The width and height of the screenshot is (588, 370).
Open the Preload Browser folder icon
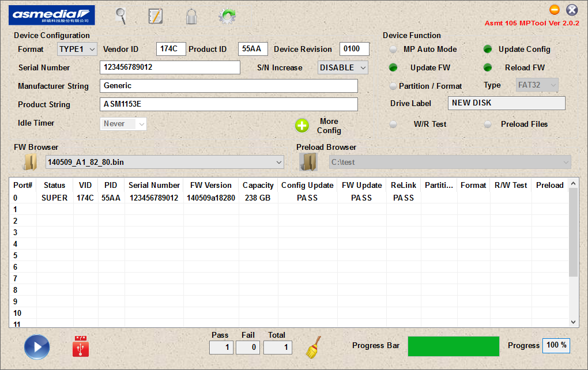[x=308, y=163]
